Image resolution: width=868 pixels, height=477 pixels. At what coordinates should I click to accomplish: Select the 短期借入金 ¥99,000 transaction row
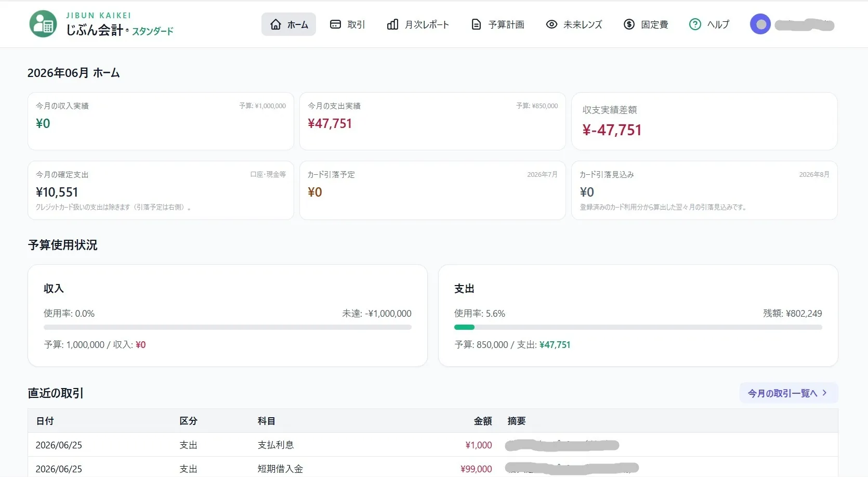tap(432, 468)
